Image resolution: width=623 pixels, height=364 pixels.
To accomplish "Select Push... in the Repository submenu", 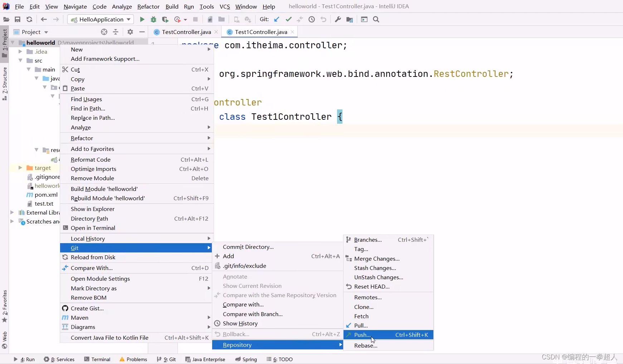I will point(388,335).
